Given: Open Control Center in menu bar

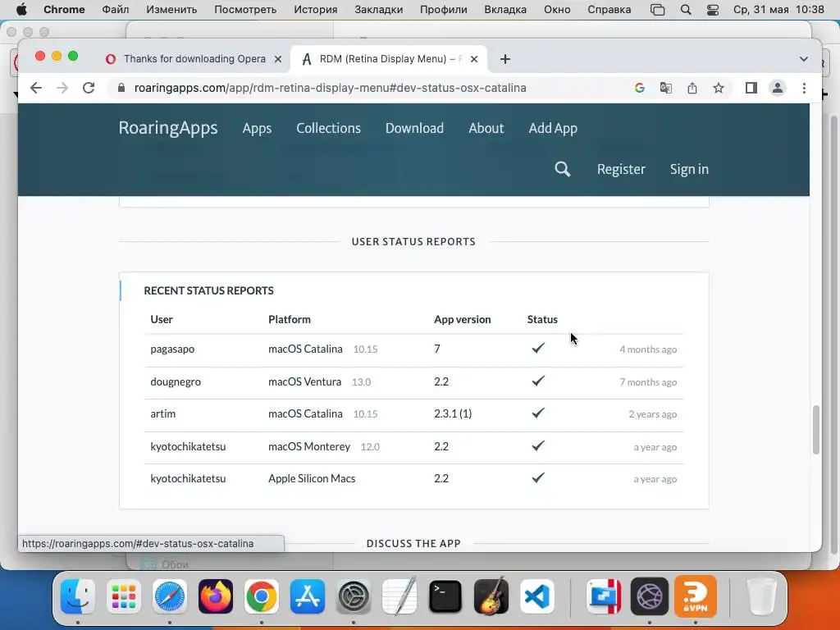Looking at the screenshot, I should point(713,10).
